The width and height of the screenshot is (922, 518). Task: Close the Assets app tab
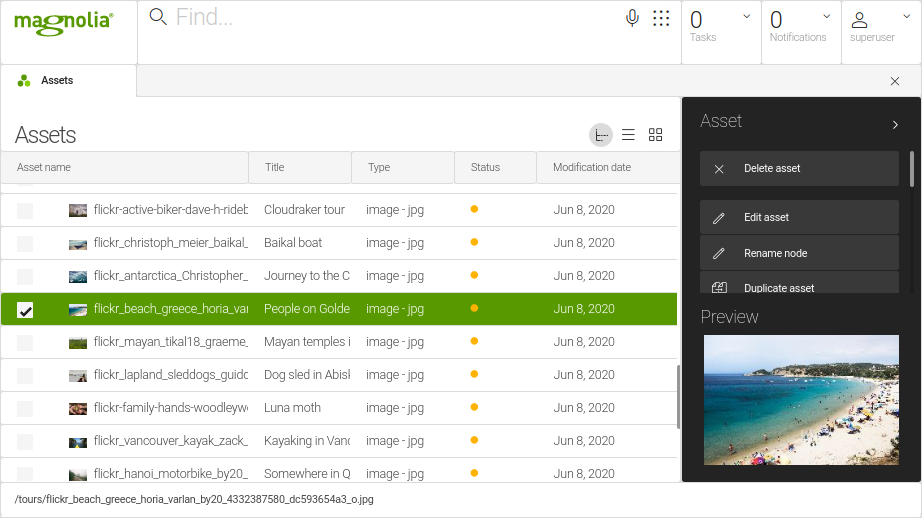895,81
